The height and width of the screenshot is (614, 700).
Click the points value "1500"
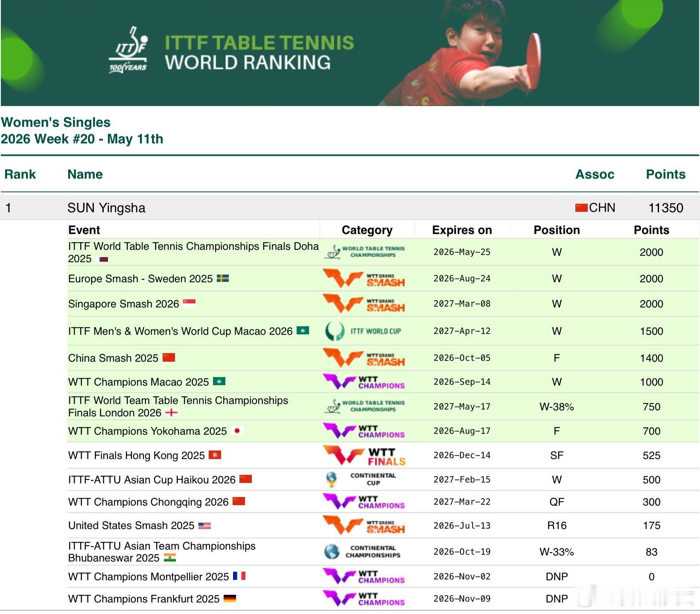click(651, 331)
